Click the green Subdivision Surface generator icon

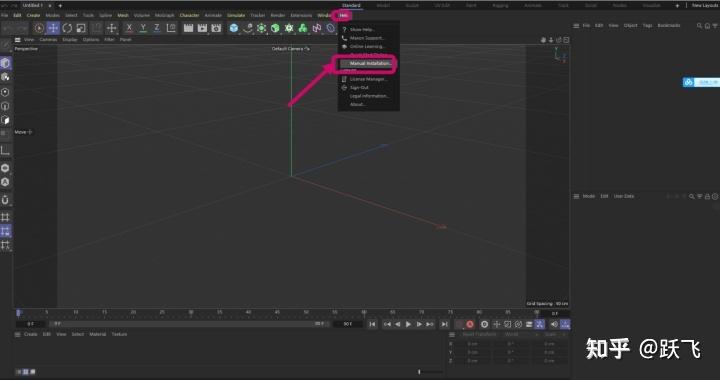pyautogui.click(x=261, y=28)
